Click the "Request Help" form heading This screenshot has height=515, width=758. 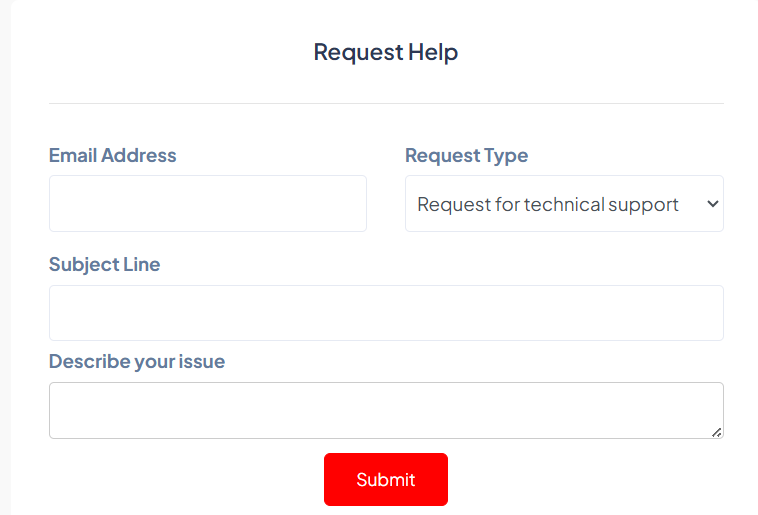coord(385,52)
